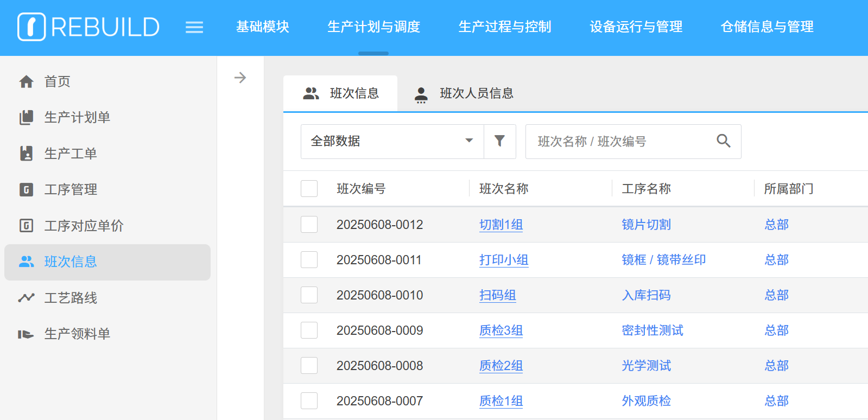
Task: Check the select-all checkbox in the table header
Action: [309, 188]
